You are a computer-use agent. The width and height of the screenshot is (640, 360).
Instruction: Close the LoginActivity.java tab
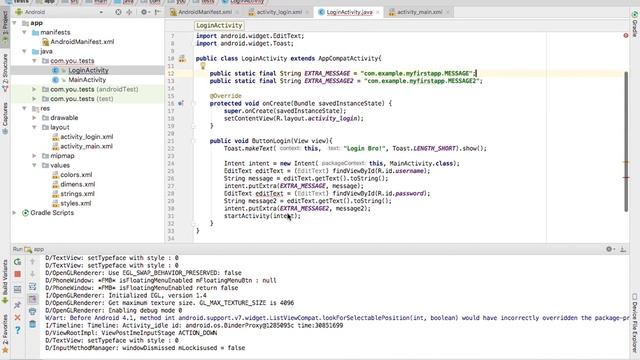point(378,12)
